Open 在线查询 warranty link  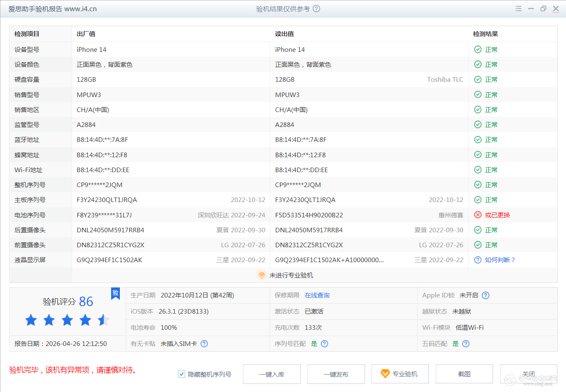317,295
